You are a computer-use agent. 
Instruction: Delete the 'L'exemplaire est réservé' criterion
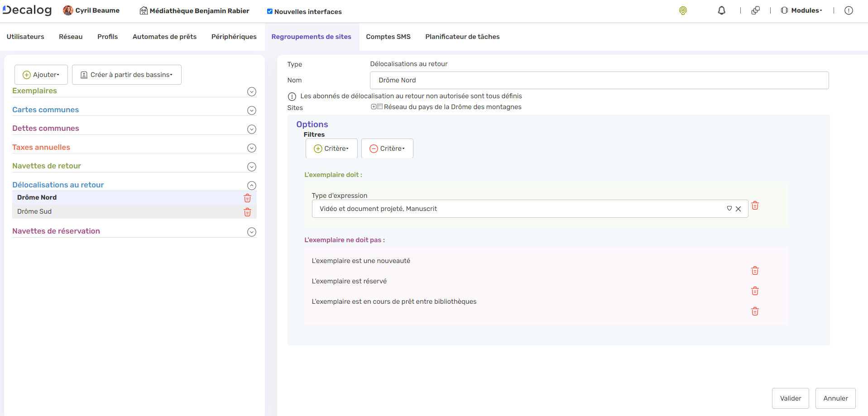755,291
